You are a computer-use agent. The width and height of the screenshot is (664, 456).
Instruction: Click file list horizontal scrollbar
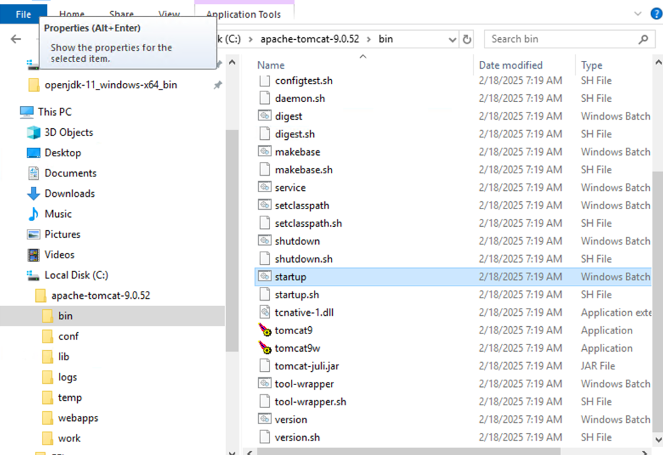coord(408,452)
